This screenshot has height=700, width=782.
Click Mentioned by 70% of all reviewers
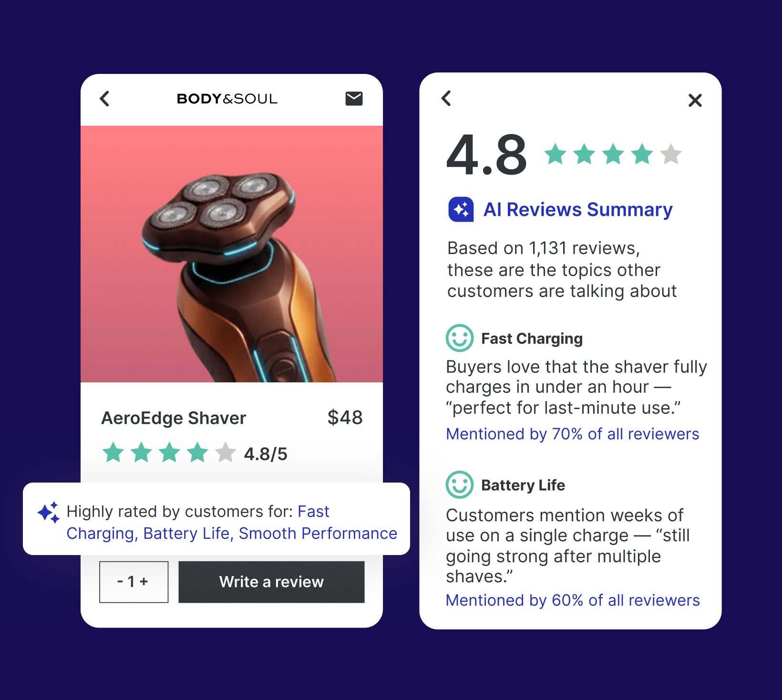click(x=573, y=434)
